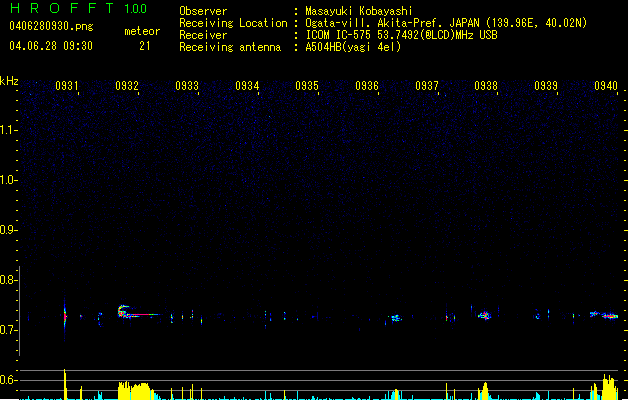This screenshot has width=629, height=400.
Task: Click the 0933 time marker
Action: point(187,86)
